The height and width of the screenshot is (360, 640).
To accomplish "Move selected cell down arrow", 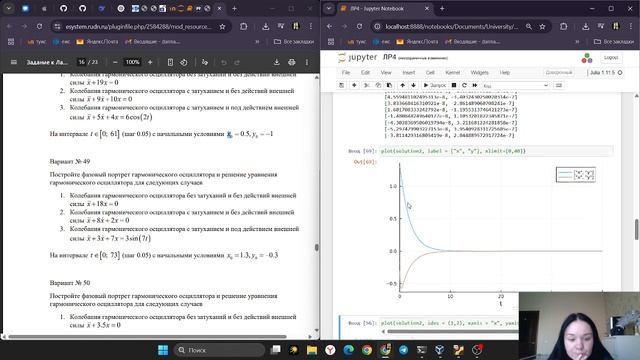I will click(413, 85).
